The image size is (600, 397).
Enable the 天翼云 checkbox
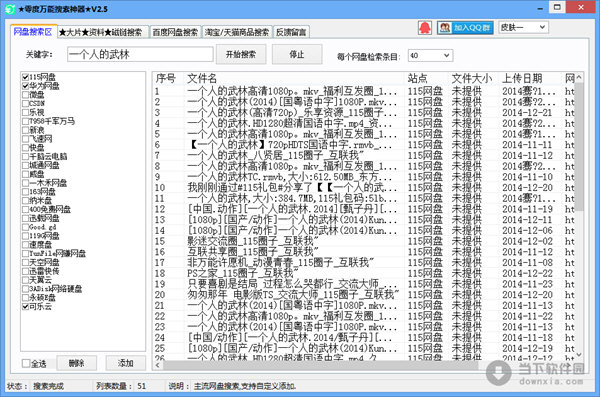[25, 280]
